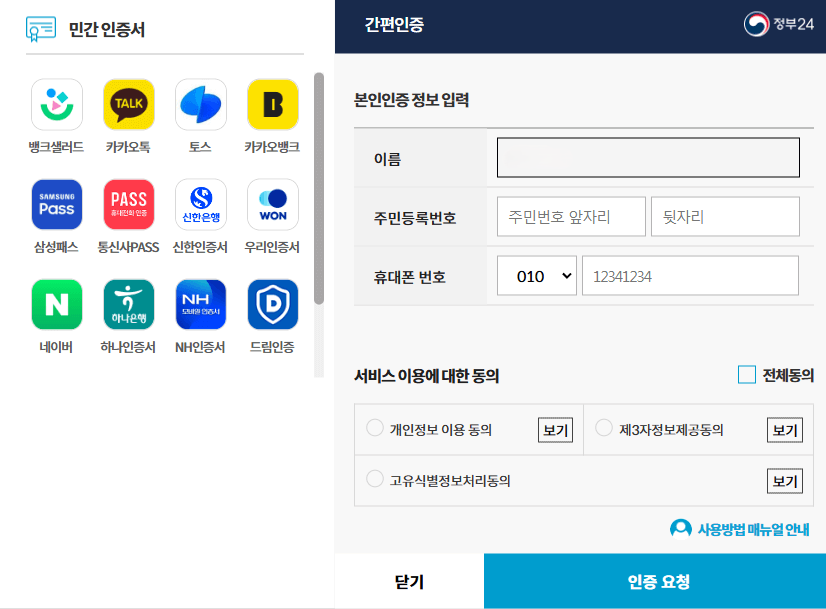Click the 민간 인증서 certificate header icon
Viewport: 826px width, 609px height.
click(41, 29)
